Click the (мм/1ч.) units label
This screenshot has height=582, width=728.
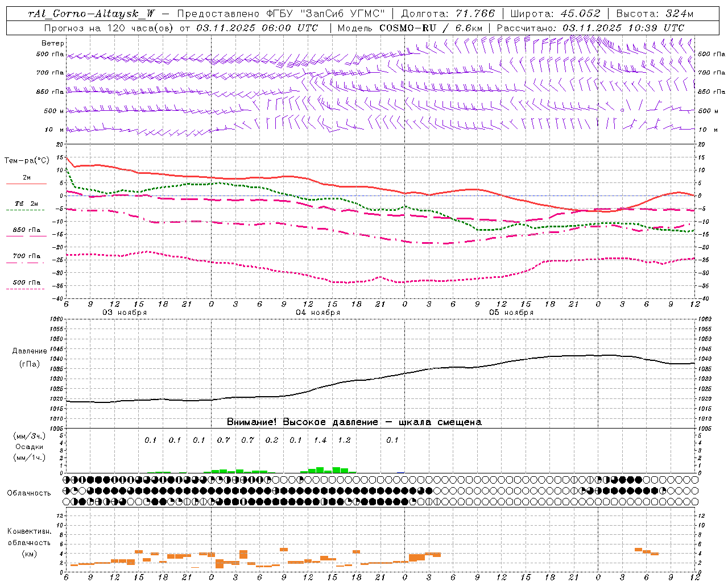pos(29,458)
